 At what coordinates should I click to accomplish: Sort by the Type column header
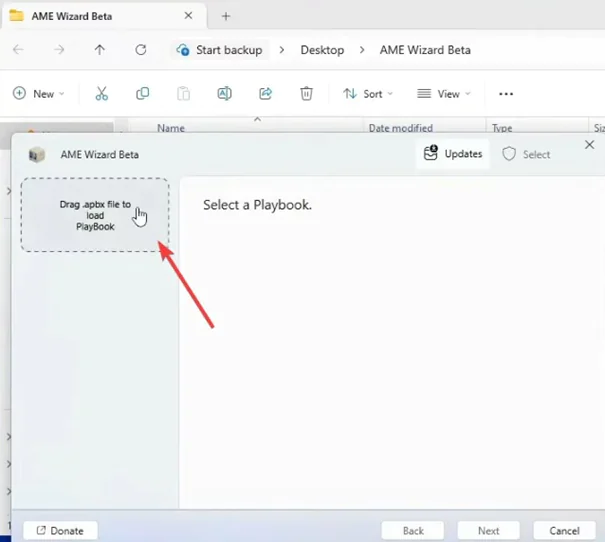point(502,128)
